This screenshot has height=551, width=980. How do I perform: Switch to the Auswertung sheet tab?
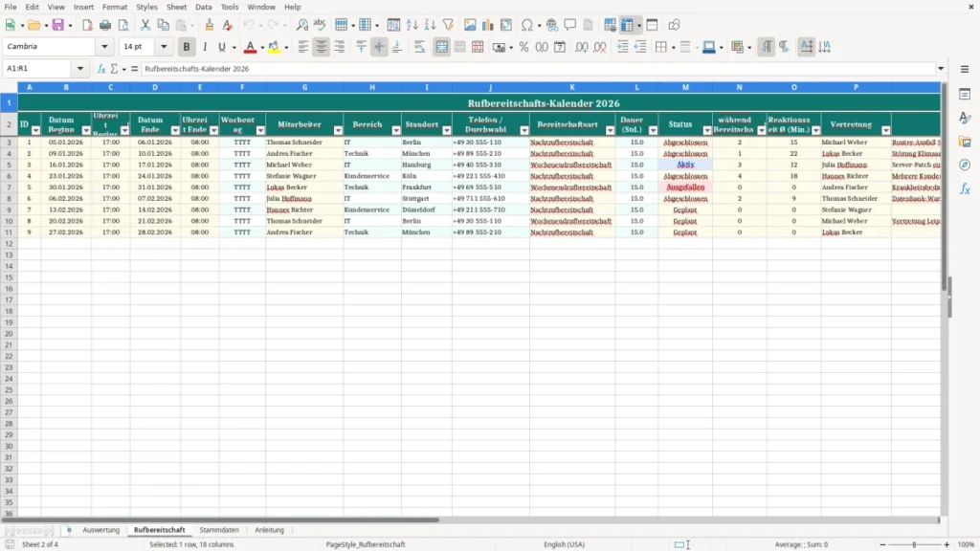(x=100, y=530)
